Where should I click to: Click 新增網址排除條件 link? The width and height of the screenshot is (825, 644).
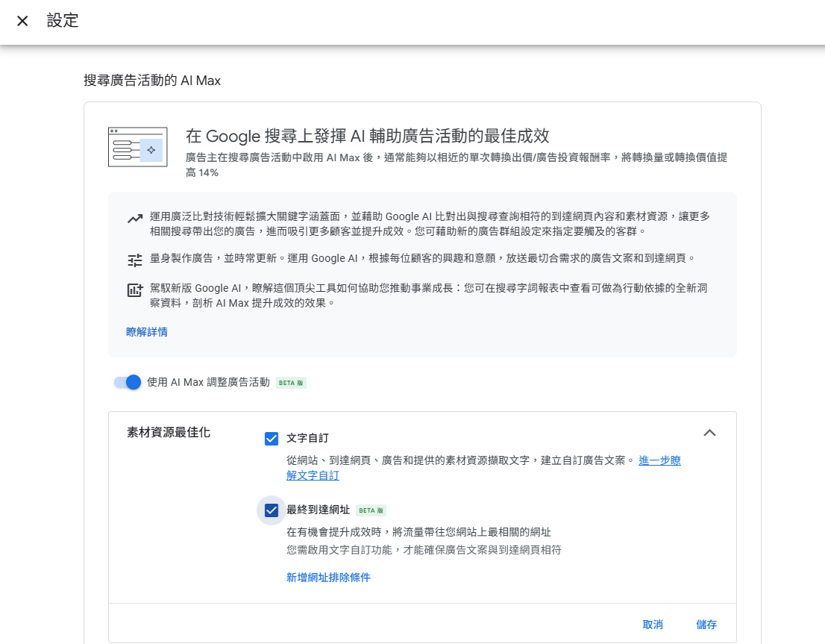click(x=328, y=577)
